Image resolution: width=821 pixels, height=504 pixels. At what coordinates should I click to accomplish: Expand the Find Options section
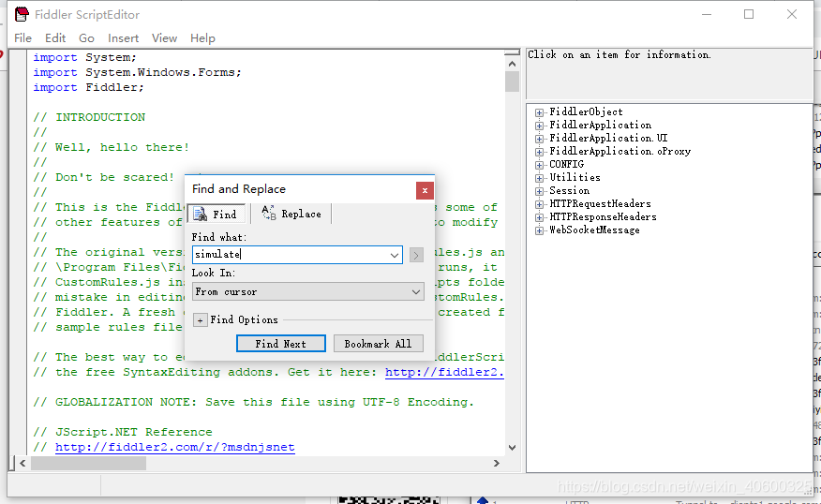pyautogui.click(x=200, y=319)
